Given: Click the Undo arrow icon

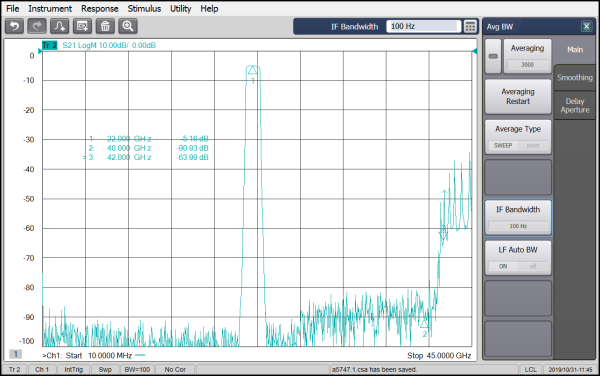Looking at the screenshot, I should [x=15, y=26].
